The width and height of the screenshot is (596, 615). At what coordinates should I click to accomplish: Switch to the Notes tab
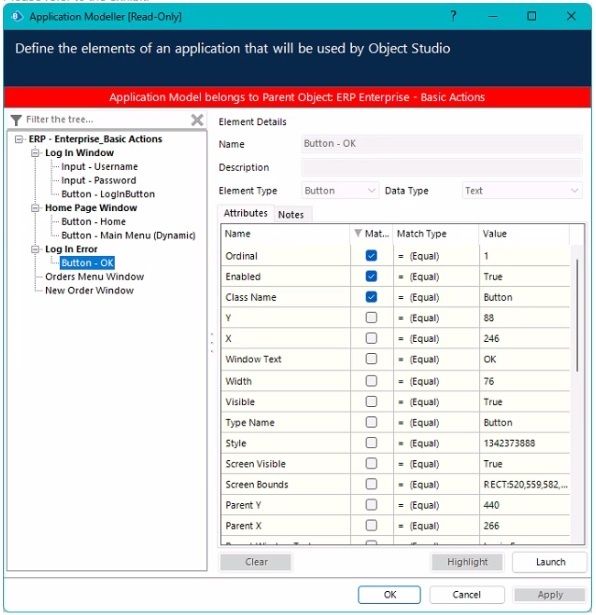click(x=291, y=215)
